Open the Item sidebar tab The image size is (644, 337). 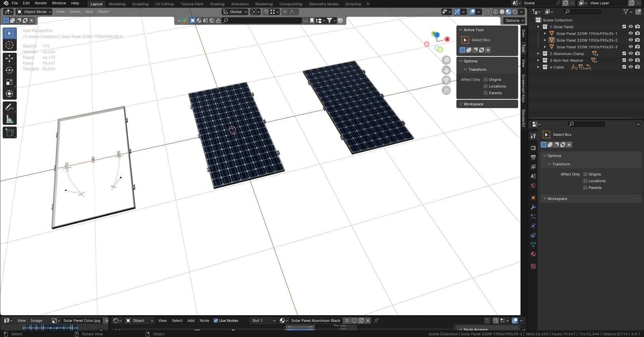click(x=523, y=33)
